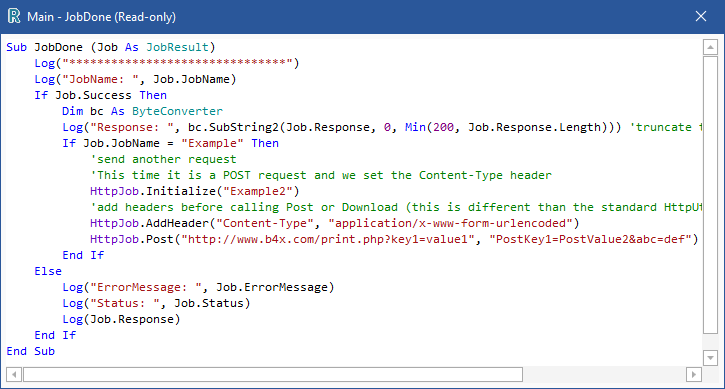725x389 pixels.
Task: Click the 'Sub JobDone' declaration line
Action: (111, 47)
